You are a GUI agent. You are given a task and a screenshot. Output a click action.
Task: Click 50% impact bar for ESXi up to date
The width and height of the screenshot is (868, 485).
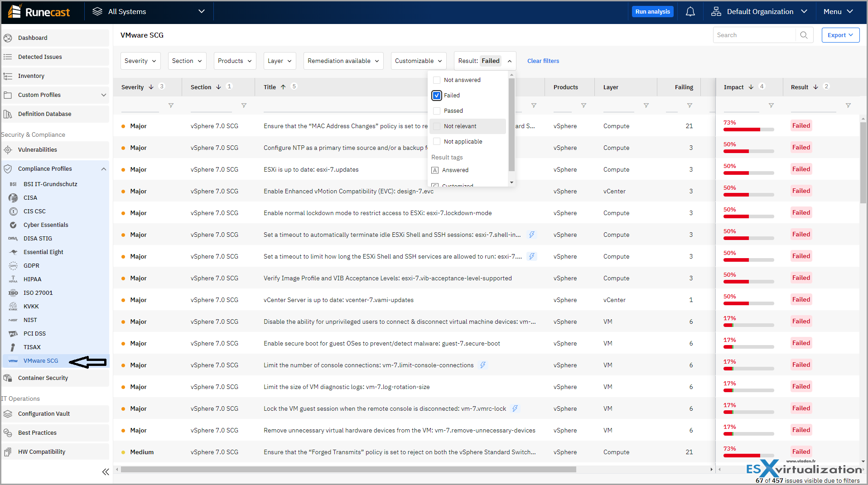[749, 173]
